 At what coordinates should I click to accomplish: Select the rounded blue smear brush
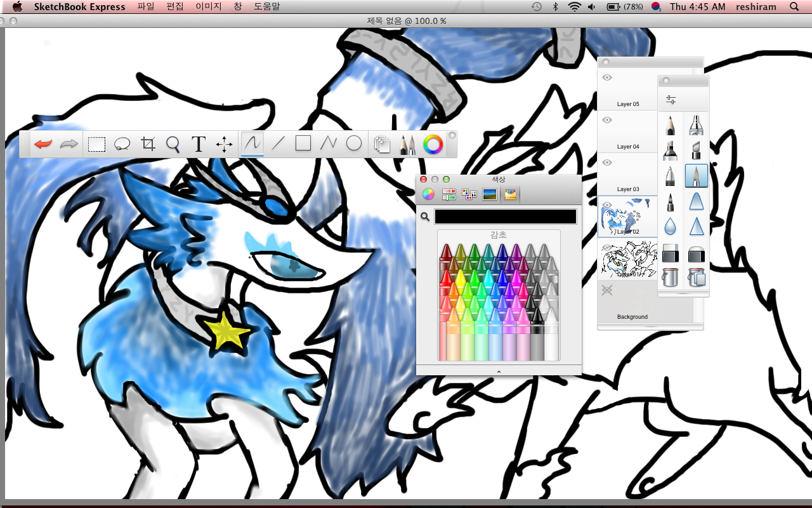[696, 202]
